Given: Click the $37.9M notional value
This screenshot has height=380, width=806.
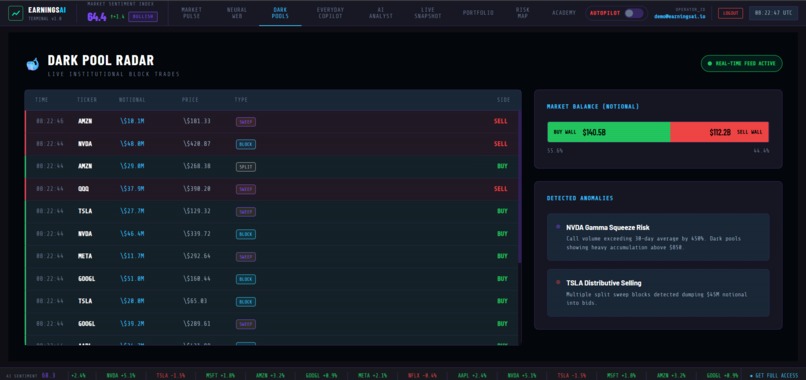Looking at the screenshot, I should (132, 189).
